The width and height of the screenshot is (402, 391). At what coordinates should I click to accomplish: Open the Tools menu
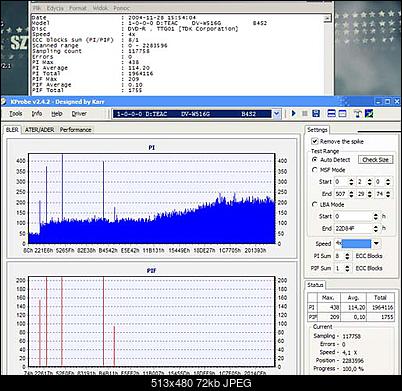point(16,114)
